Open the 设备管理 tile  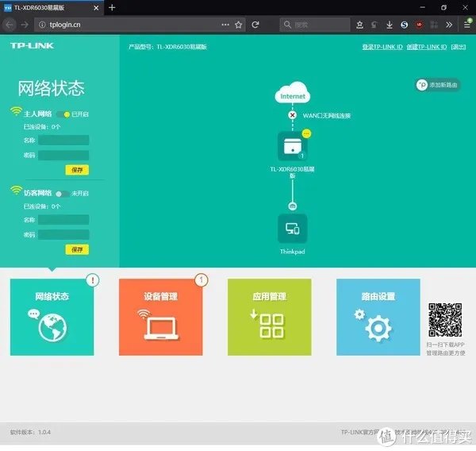(x=160, y=317)
